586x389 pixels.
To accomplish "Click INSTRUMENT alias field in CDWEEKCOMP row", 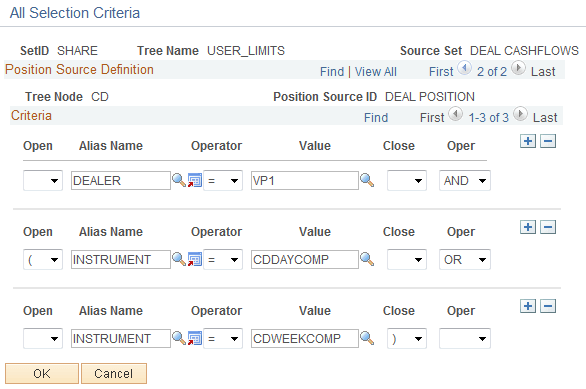I will [121, 339].
